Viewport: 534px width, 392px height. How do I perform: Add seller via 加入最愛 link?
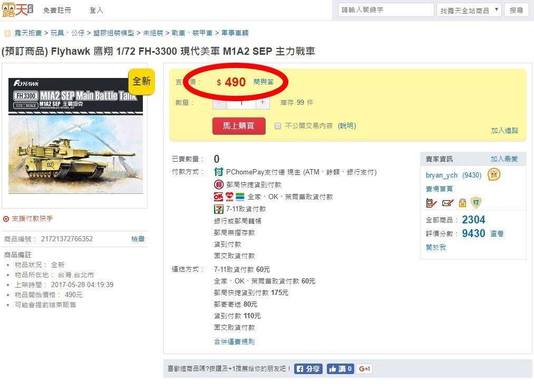click(504, 159)
